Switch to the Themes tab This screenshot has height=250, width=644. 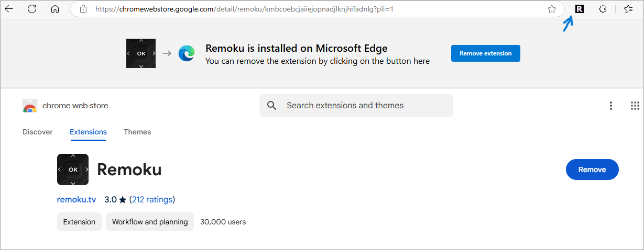pos(137,132)
